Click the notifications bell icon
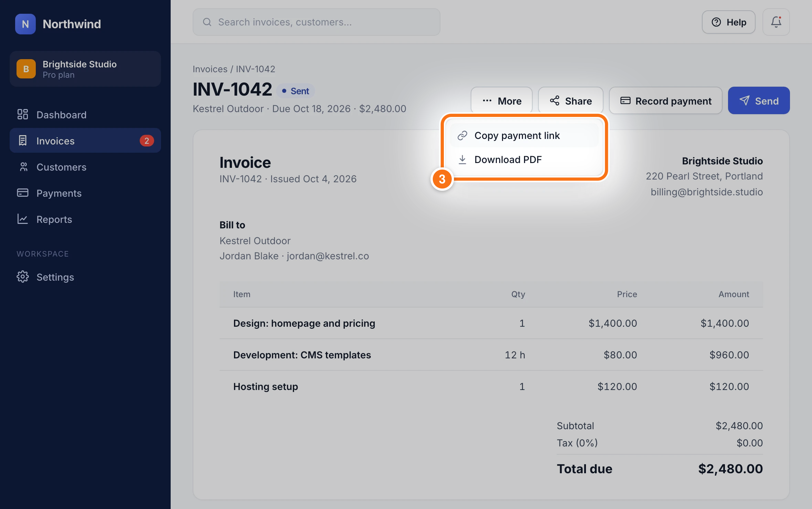The width and height of the screenshot is (812, 509). [776, 22]
